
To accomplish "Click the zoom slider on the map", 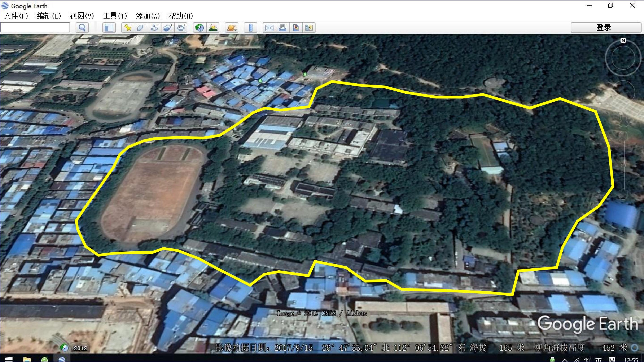I will 623,165.
